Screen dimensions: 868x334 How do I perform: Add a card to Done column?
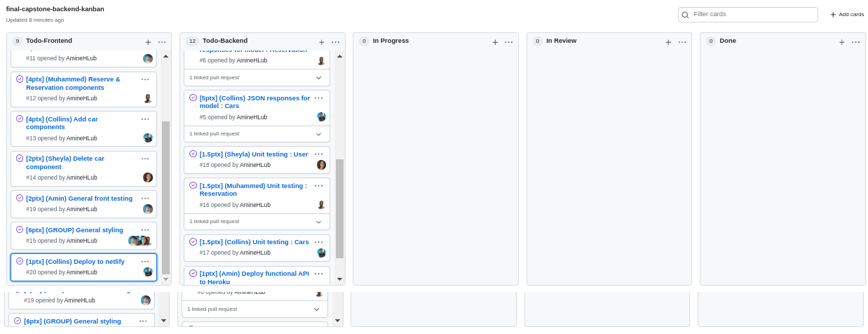pos(842,42)
